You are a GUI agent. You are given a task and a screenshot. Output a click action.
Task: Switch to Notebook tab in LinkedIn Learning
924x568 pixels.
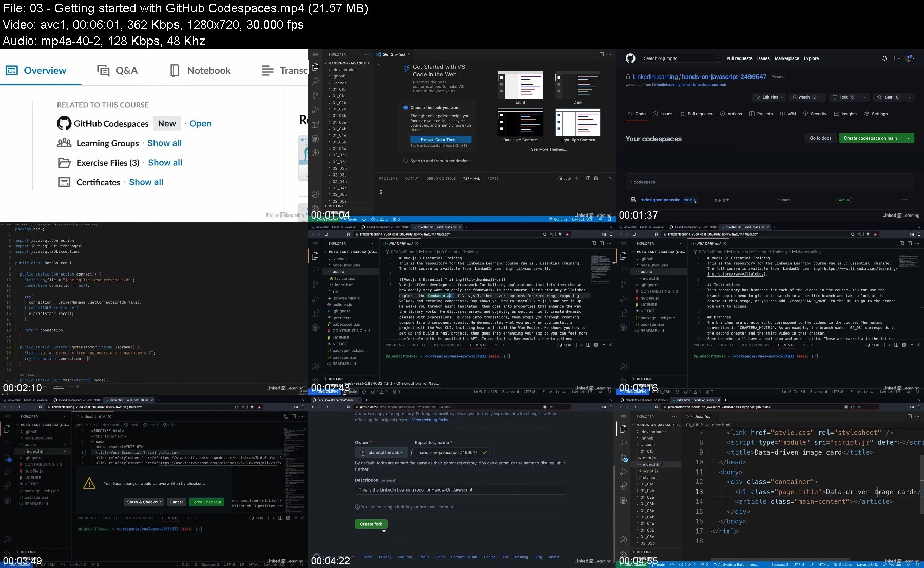[200, 70]
